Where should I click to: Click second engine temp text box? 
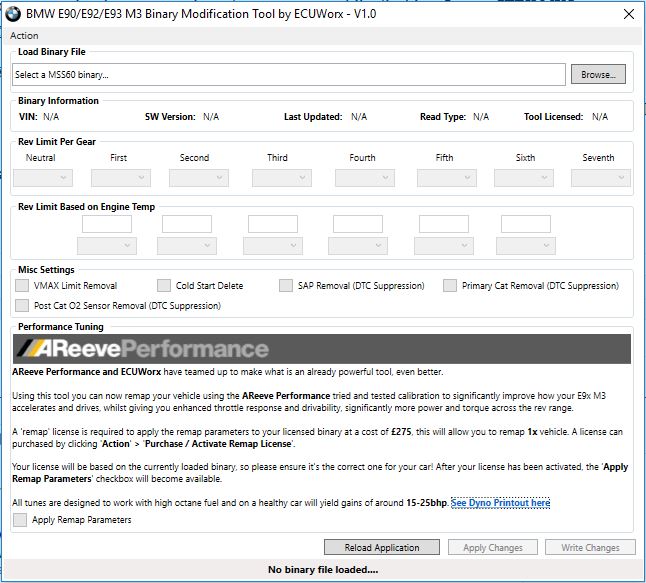(x=187, y=224)
